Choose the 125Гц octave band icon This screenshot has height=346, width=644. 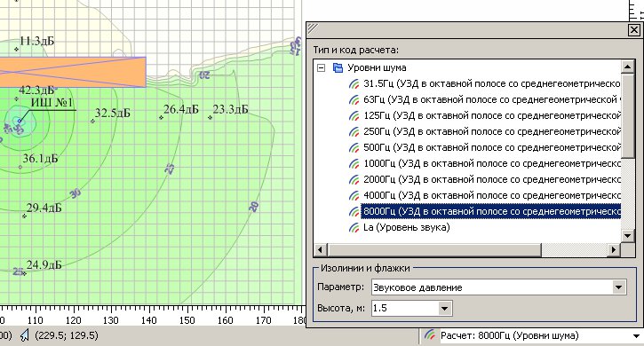click(x=354, y=115)
